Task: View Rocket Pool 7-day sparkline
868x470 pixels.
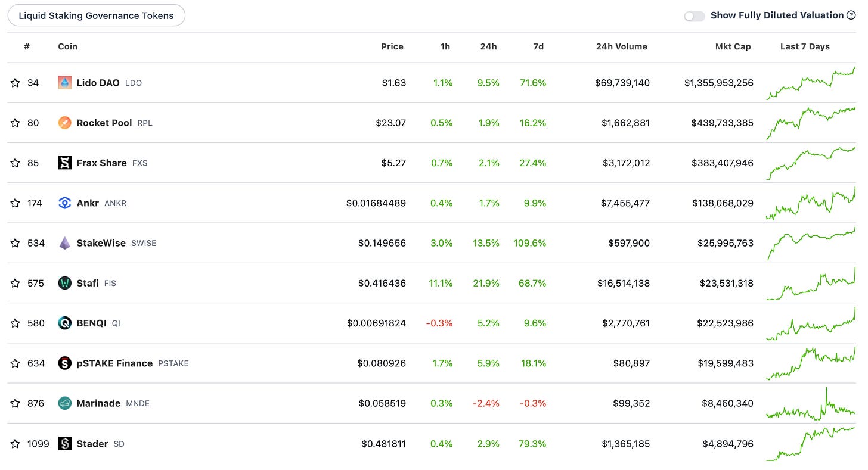Action: [811, 123]
